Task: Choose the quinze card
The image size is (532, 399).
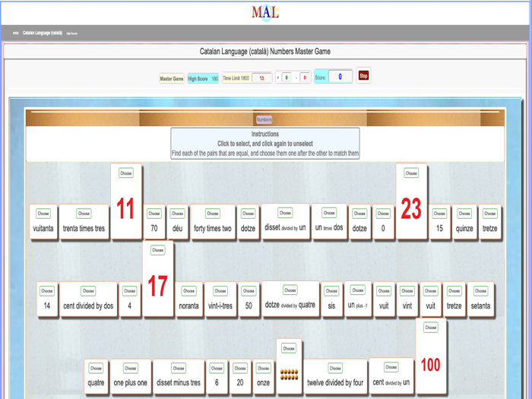Action: point(464,214)
